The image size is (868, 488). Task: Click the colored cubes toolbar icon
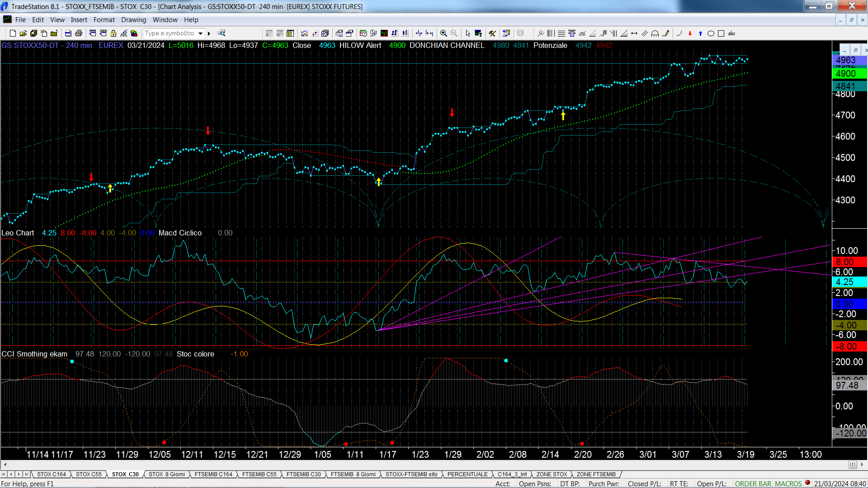point(134,33)
